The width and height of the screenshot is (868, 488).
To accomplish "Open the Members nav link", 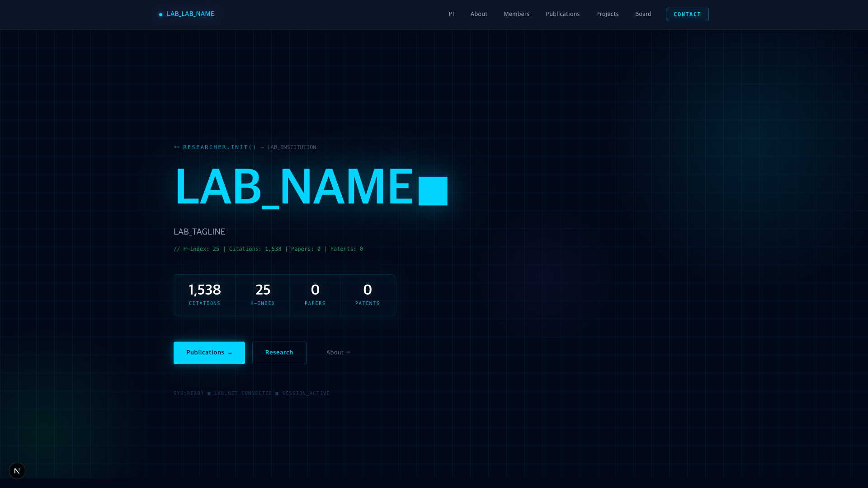I will 516,14.
